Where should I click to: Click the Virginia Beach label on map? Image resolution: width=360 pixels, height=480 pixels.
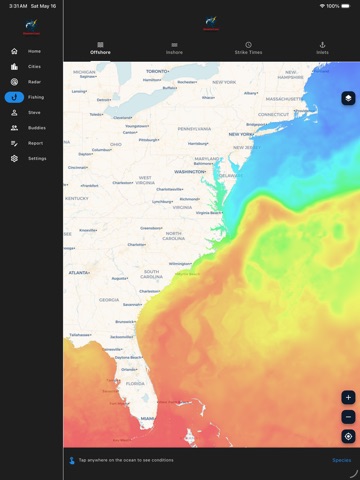[x=209, y=213]
